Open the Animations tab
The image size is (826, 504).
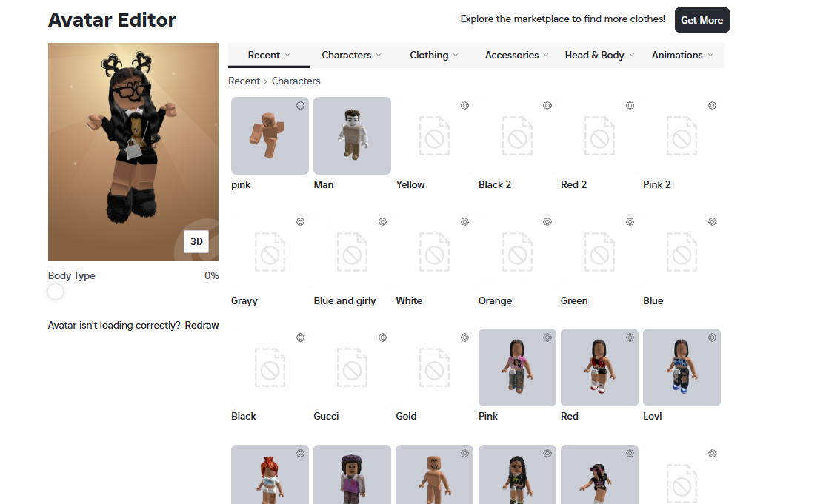tap(682, 56)
